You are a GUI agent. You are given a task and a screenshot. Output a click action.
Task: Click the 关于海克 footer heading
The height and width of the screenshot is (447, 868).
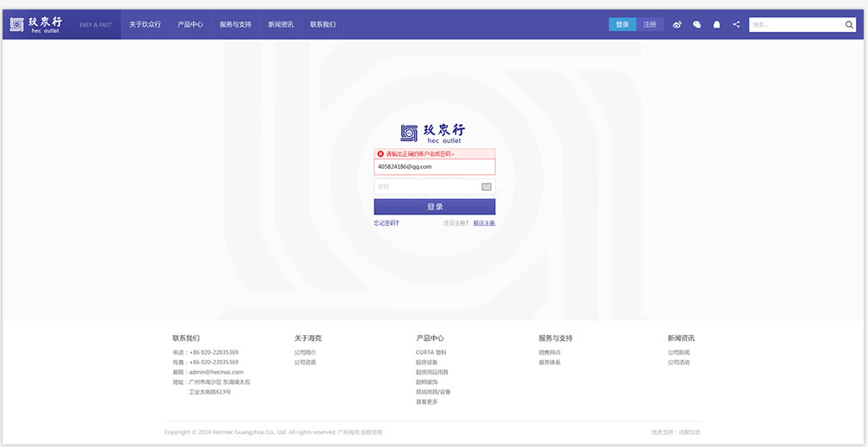point(308,338)
